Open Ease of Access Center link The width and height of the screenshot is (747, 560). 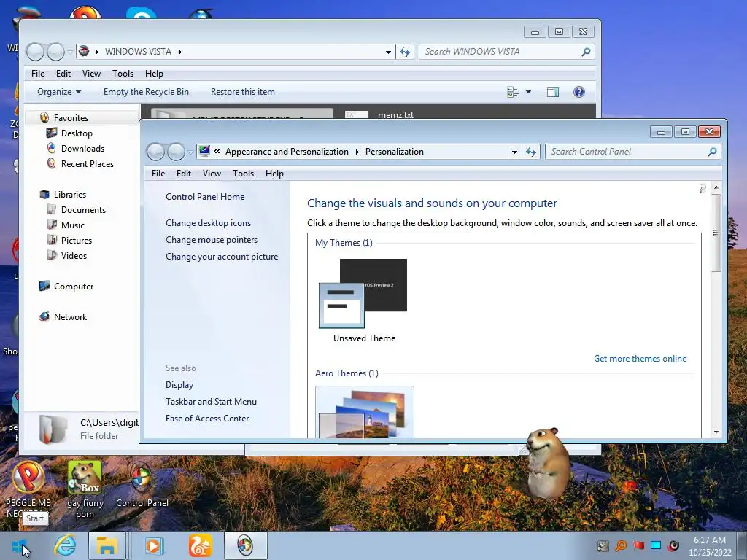click(207, 418)
